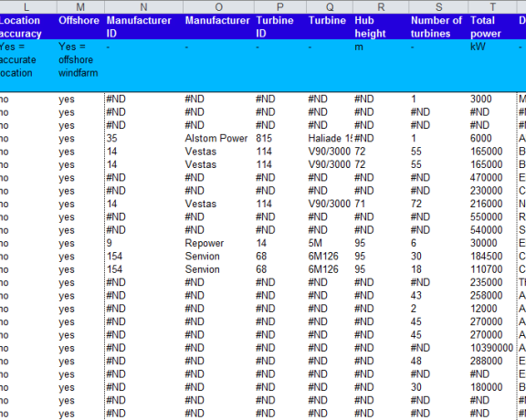This screenshot has width=526, height=420.
Task: Click the total power cell '10390000'
Action: coord(492,348)
